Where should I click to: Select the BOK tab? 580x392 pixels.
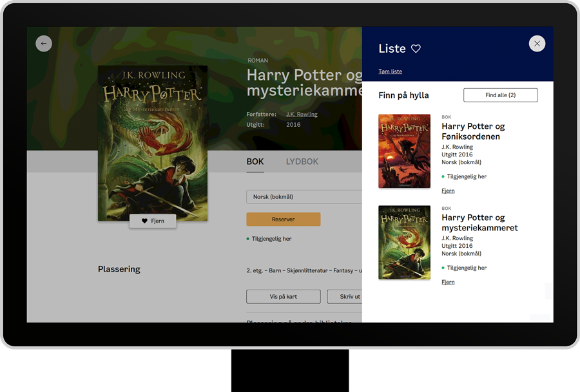(255, 162)
